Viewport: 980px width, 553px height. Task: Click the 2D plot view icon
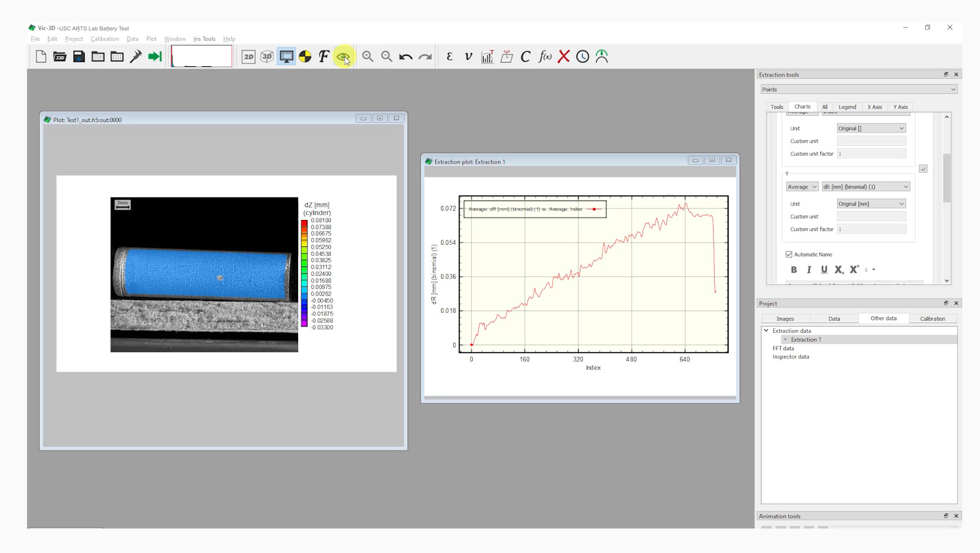coord(248,56)
